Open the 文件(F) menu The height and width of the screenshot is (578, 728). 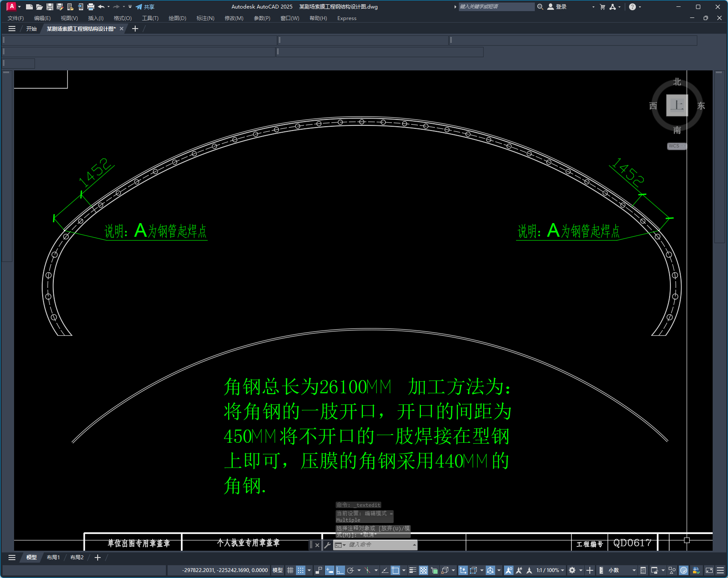point(16,18)
